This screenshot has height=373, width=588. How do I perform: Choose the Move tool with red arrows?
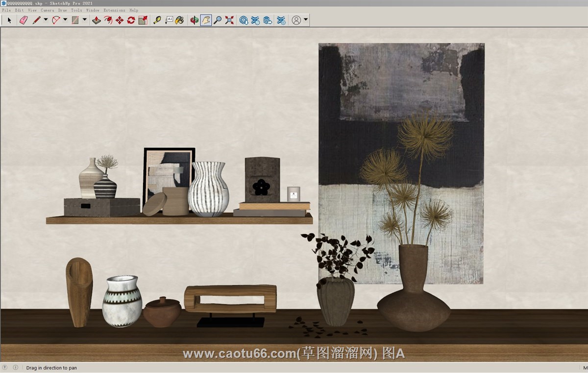120,20
